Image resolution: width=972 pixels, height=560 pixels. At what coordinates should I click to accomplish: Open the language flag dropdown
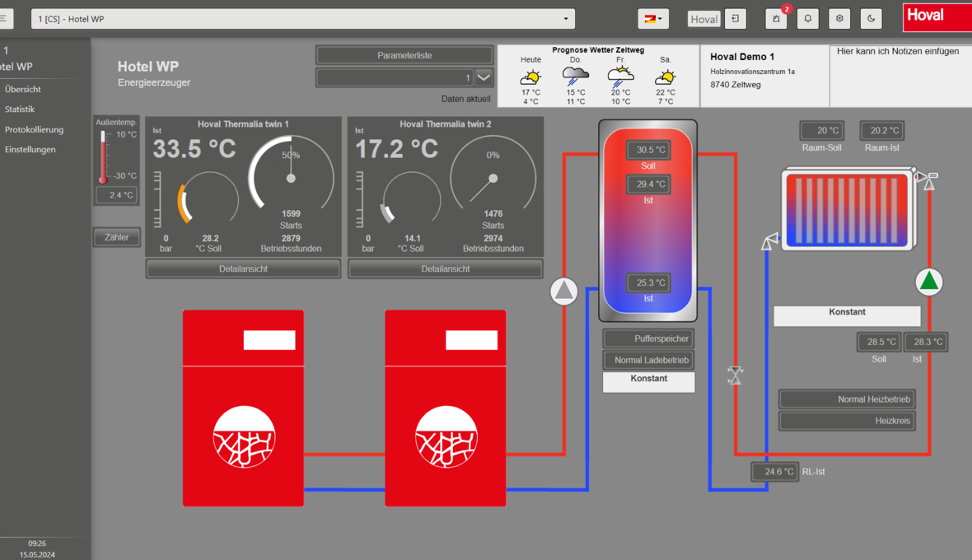652,19
